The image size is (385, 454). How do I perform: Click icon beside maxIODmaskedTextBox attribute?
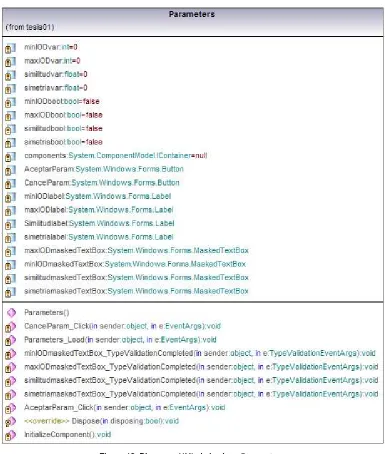coord(10,252)
